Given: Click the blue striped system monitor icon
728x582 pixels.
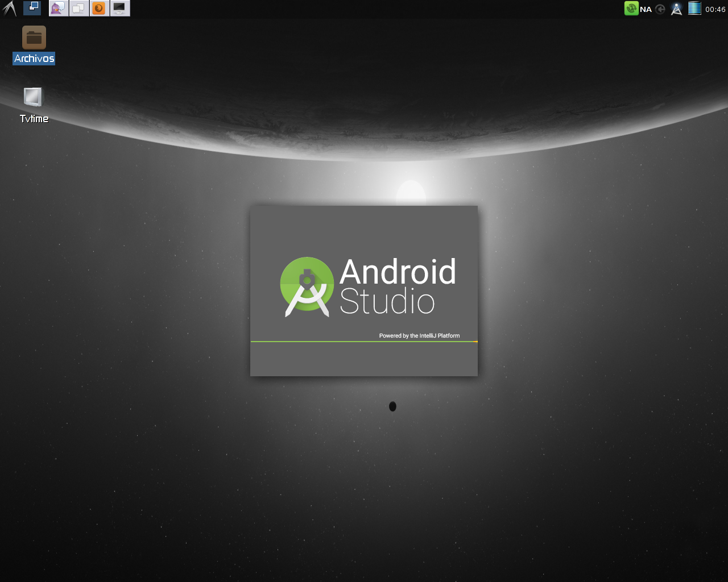Looking at the screenshot, I should click(694, 8).
